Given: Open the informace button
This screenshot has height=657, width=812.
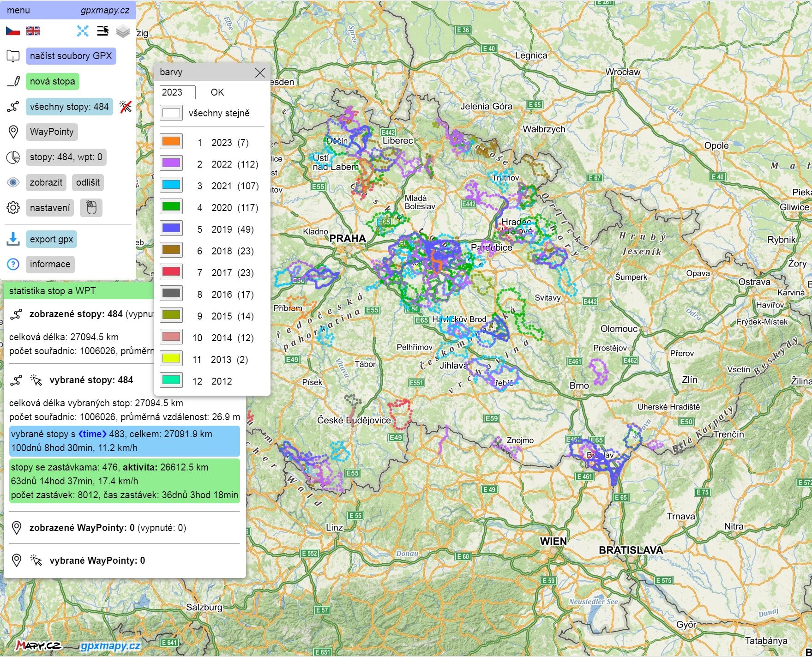Looking at the screenshot, I should point(50,264).
